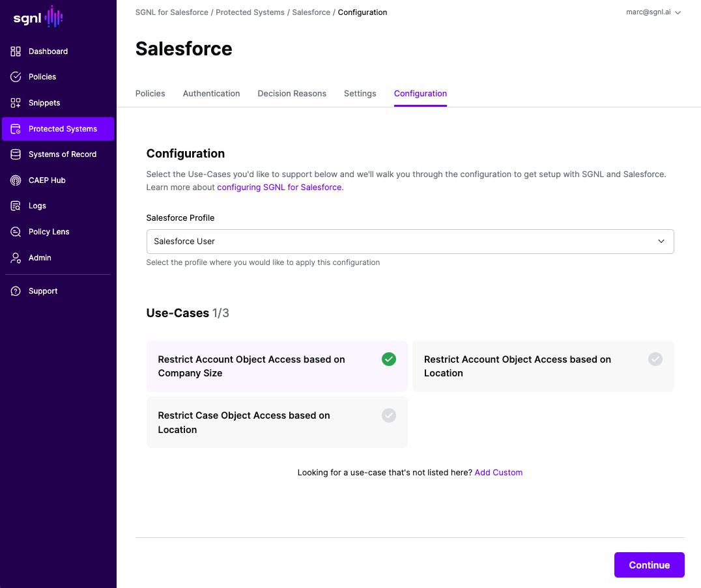Select Restrict Case Object Access by Location
Screen dimensions: 701x588
tap(277, 422)
